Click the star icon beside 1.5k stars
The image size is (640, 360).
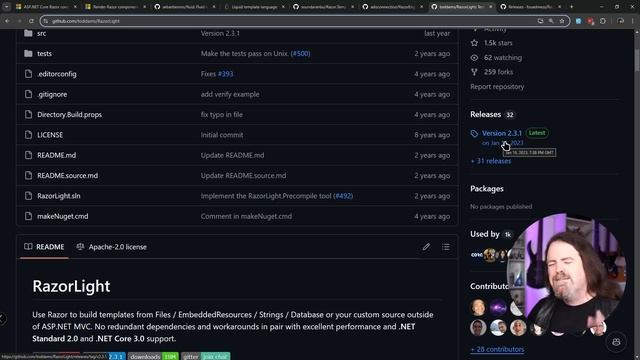(474, 43)
